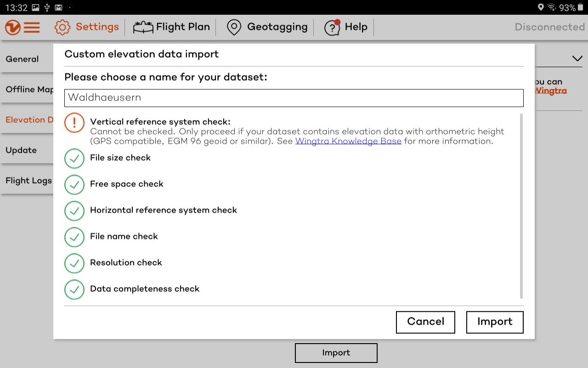Image resolution: width=588 pixels, height=368 pixels.
Task: Click the Settings gear icon
Action: click(x=62, y=28)
